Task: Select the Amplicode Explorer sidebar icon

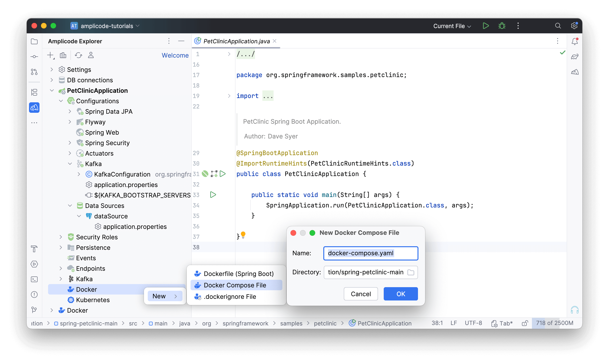Action: (x=34, y=108)
